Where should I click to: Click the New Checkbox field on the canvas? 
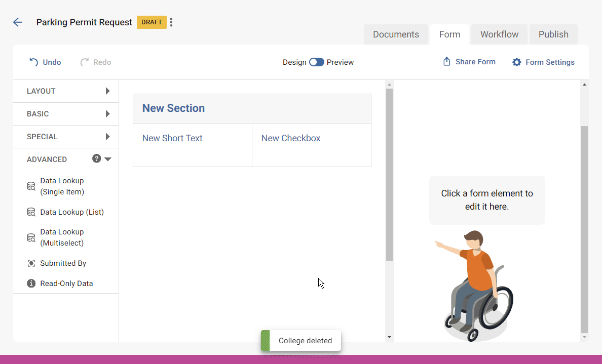[290, 138]
